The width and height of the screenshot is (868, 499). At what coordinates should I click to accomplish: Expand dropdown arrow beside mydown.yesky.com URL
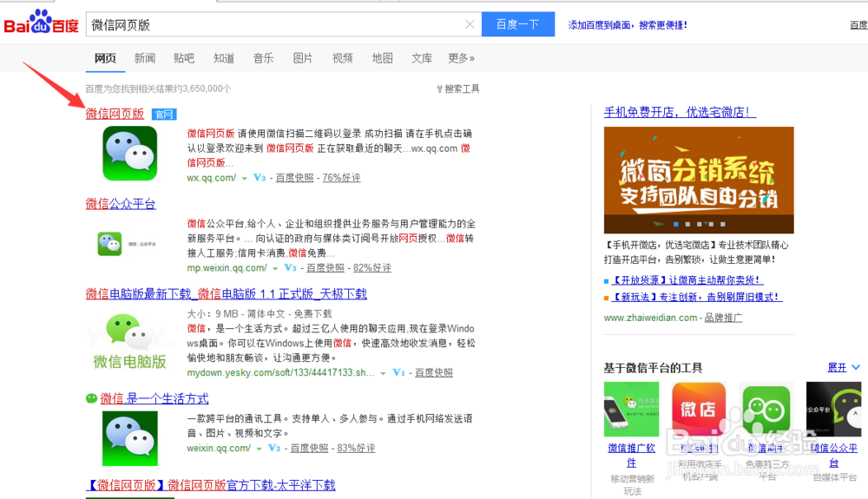[x=383, y=373]
